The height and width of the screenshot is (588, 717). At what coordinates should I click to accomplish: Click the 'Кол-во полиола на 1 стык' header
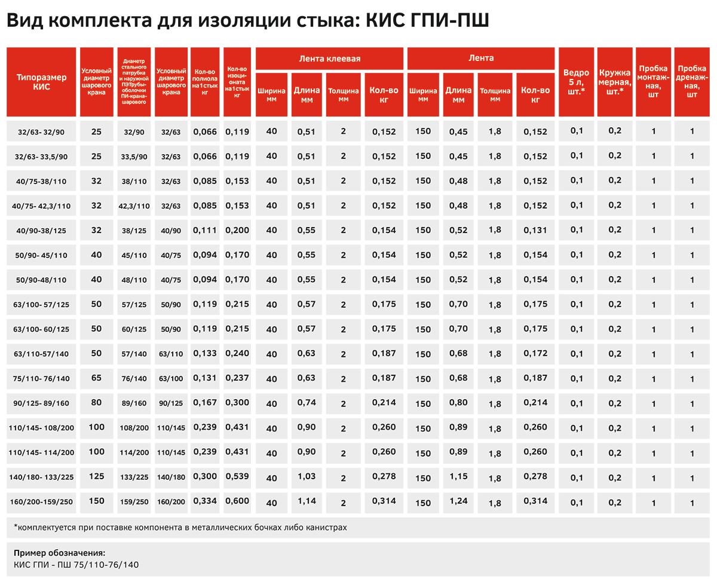click(205, 82)
